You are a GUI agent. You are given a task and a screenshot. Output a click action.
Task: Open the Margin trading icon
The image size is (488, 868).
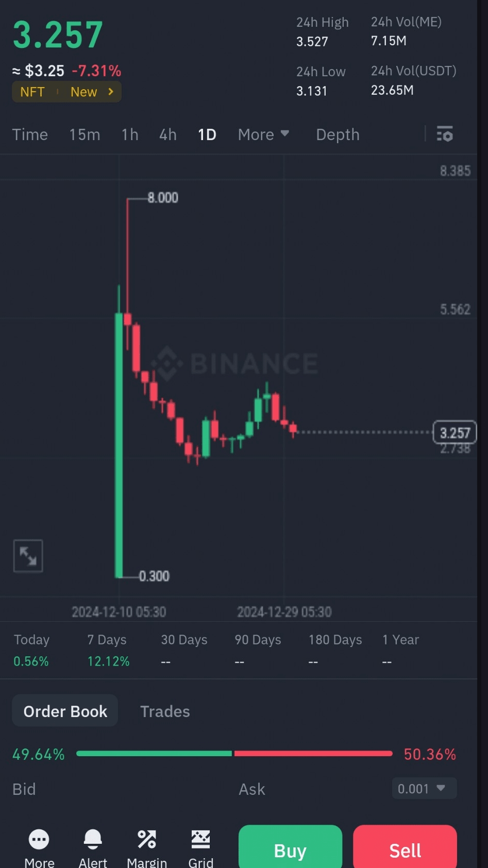[147, 840]
